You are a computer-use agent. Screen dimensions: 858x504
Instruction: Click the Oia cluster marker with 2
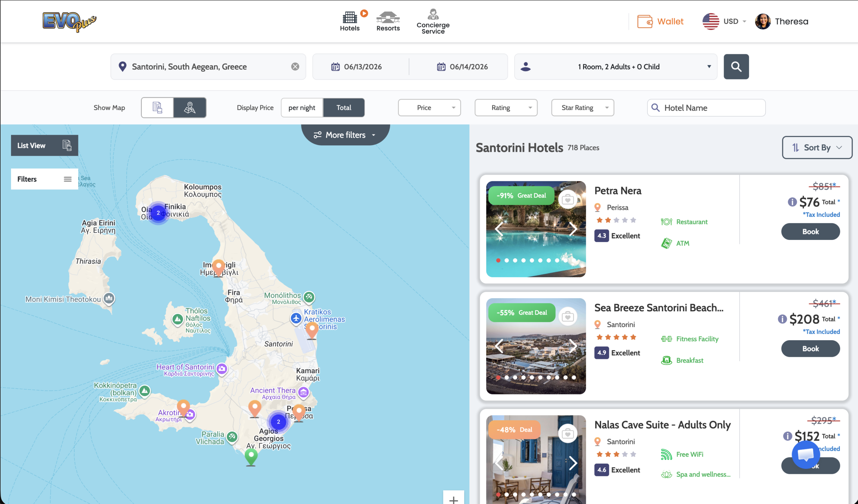[158, 213]
